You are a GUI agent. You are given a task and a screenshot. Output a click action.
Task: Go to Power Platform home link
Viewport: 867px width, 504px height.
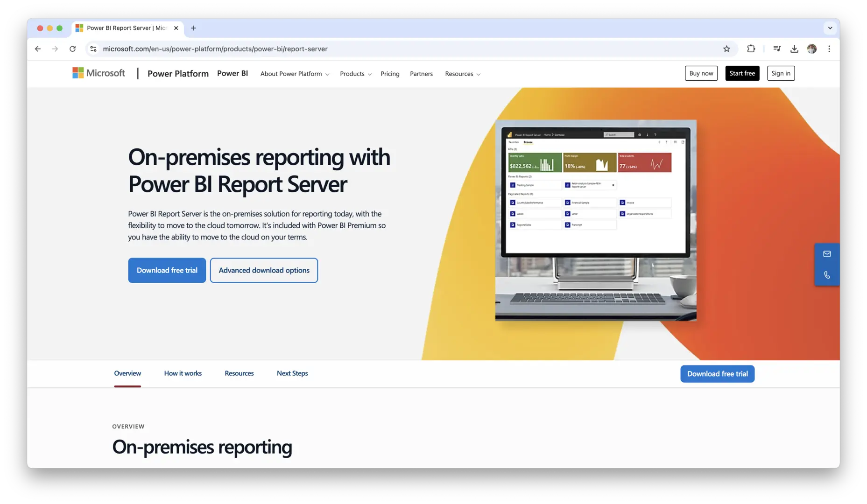pyautogui.click(x=178, y=73)
